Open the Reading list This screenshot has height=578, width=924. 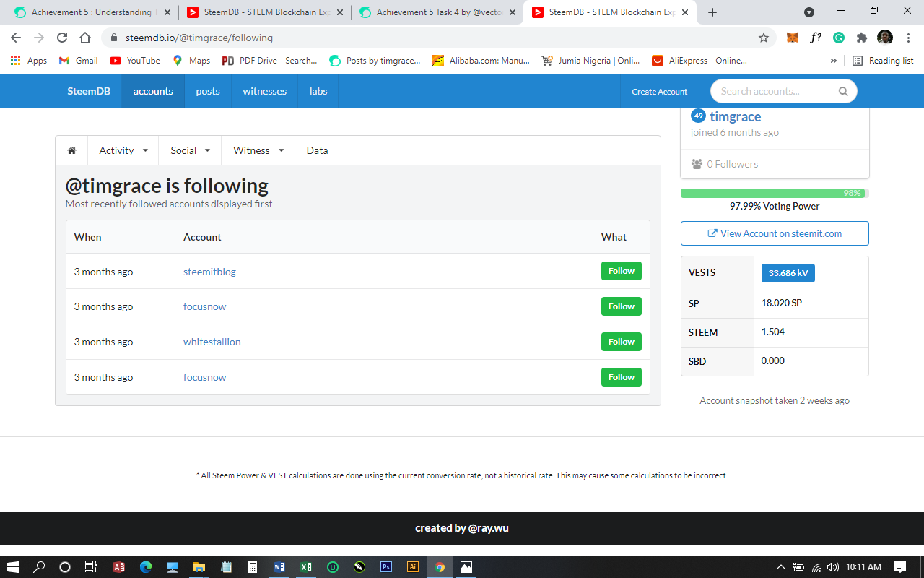(x=883, y=61)
